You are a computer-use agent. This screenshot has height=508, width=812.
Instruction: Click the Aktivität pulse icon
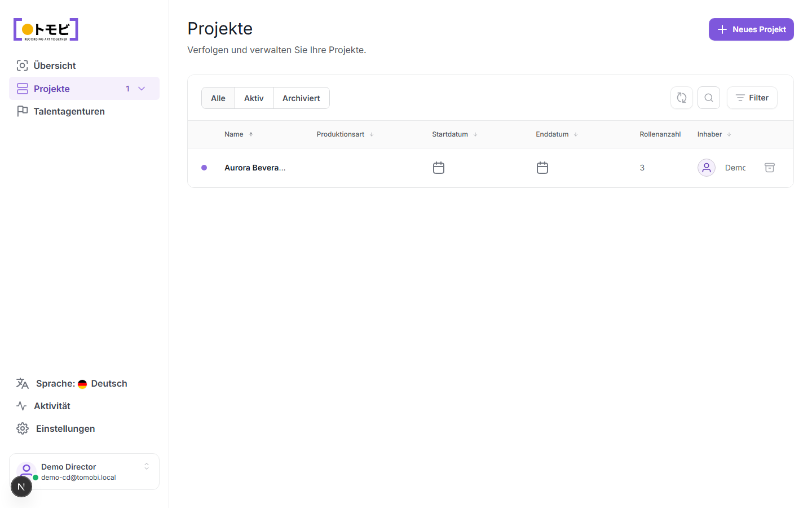pyautogui.click(x=22, y=406)
